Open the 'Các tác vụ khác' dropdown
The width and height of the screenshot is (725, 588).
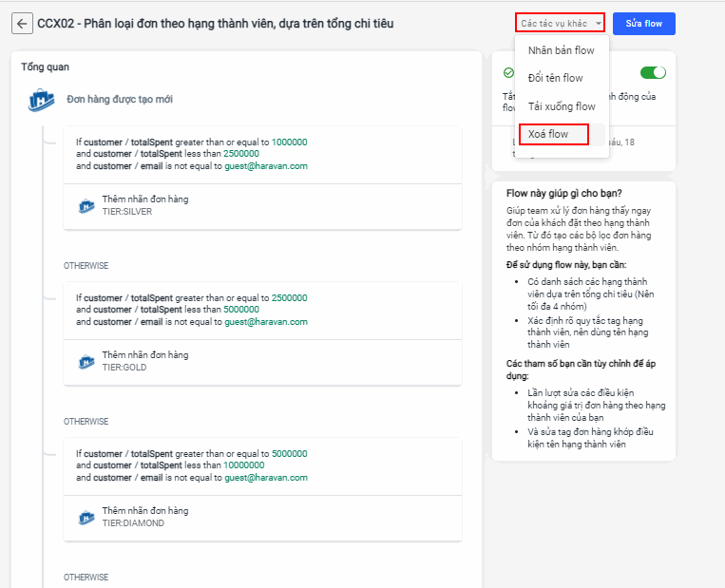point(560,23)
